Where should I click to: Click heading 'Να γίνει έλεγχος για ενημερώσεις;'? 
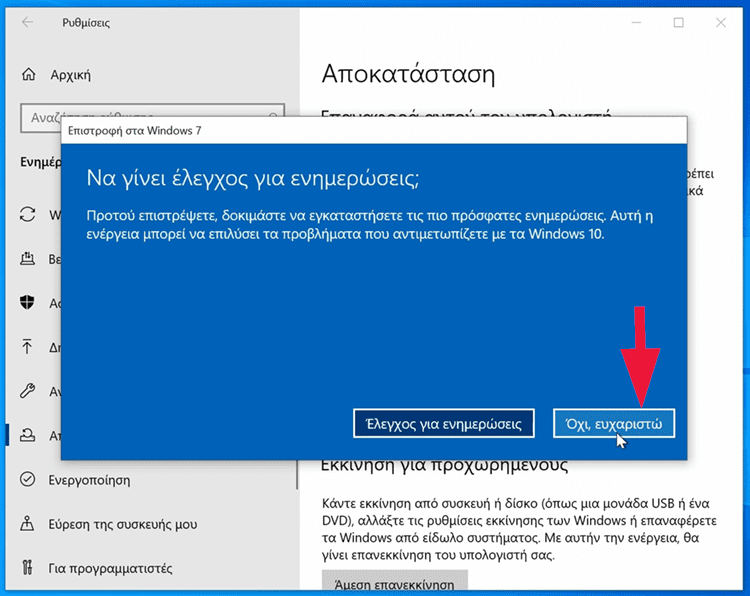253,178
